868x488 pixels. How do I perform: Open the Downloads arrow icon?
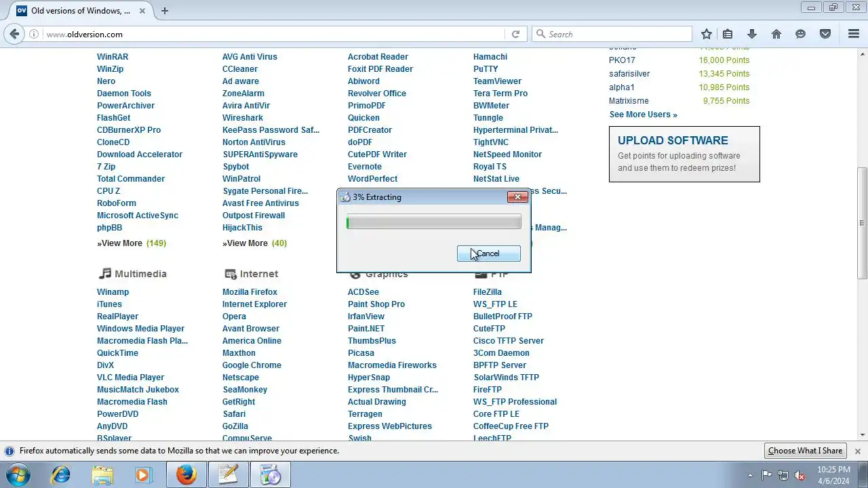(752, 34)
